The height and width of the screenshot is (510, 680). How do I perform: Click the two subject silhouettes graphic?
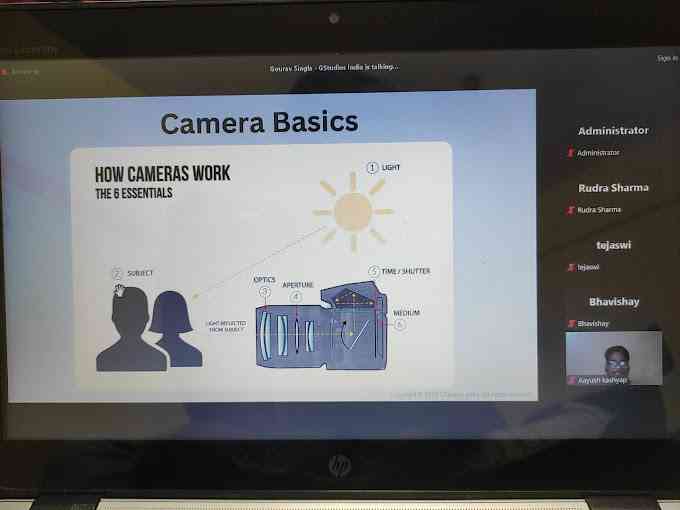click(x=150, y=330)
